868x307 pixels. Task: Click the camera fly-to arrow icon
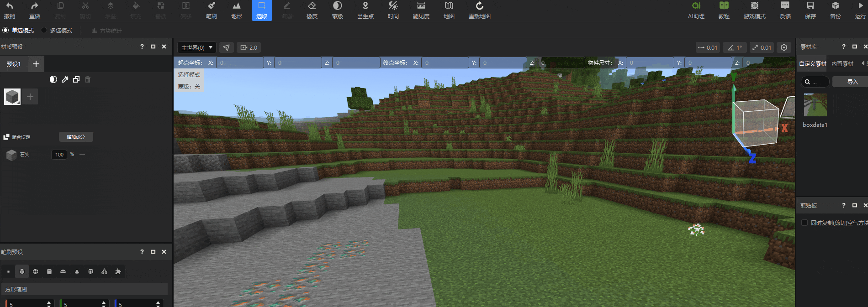click(227, 47)
